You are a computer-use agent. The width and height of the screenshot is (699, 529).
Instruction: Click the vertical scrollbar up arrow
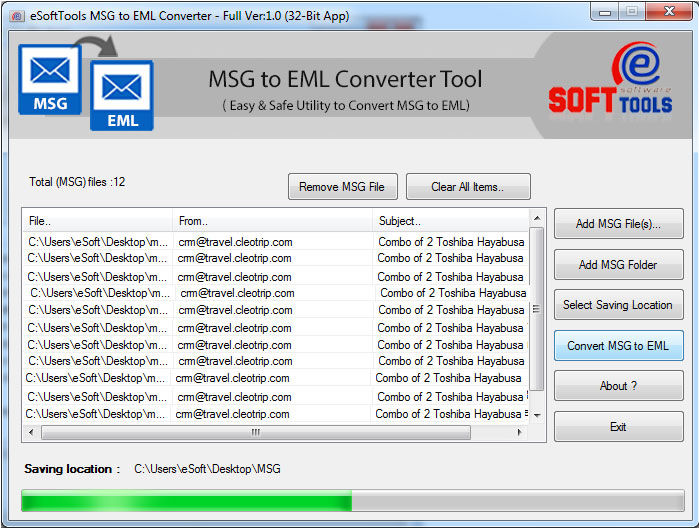pyautogui.click(x=537, y=218)
